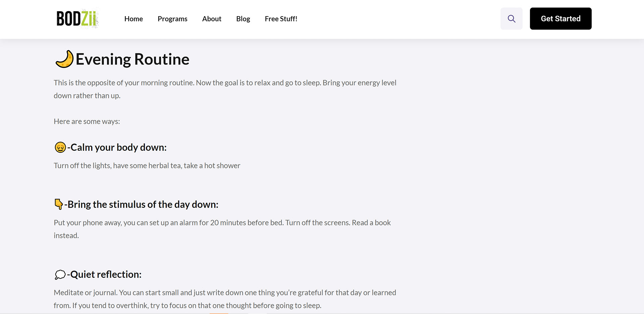This screenshot has height=314, width=644.
Task: Open the Blog link in navigation
Action: (x=243, y=19)
